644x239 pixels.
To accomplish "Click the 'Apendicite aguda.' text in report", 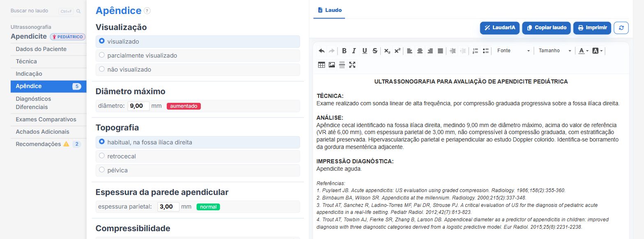I will (x=339, y=169).
